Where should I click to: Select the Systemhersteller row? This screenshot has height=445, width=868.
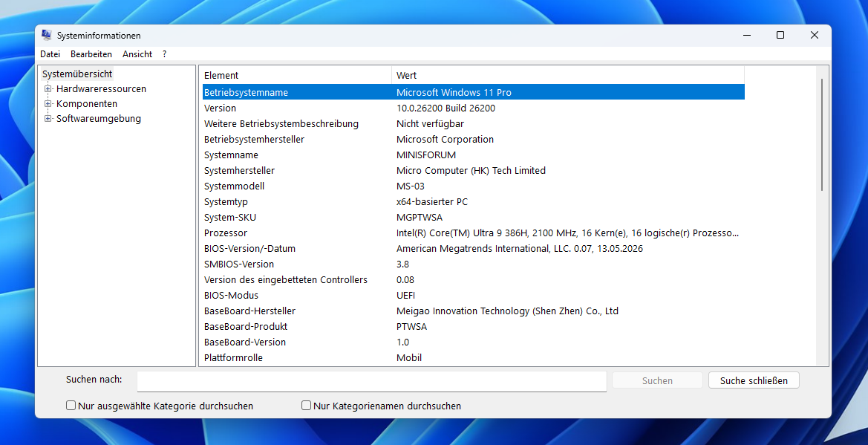pos(473,171)
